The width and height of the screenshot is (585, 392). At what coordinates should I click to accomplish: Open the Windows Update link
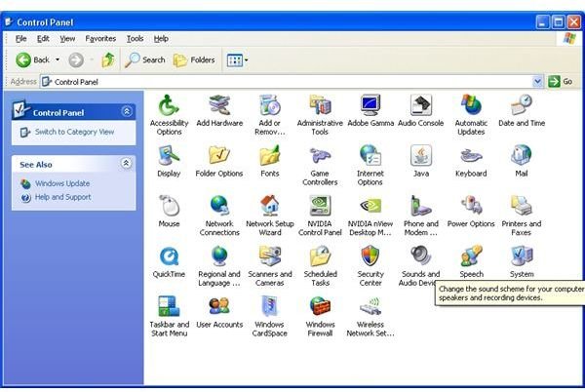coord(62,183)
